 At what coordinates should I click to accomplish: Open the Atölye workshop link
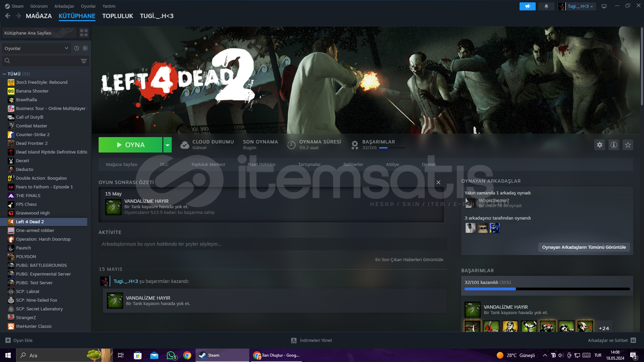coord(392,164)
